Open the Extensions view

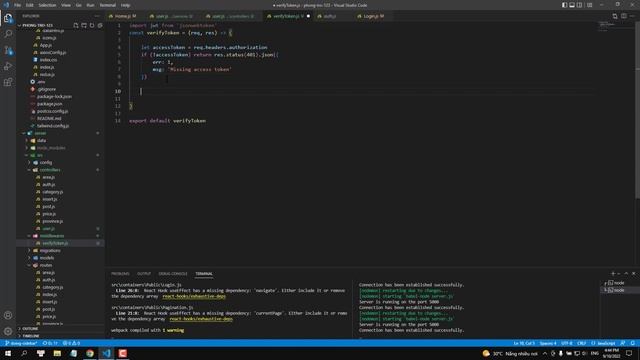[8, 82]
